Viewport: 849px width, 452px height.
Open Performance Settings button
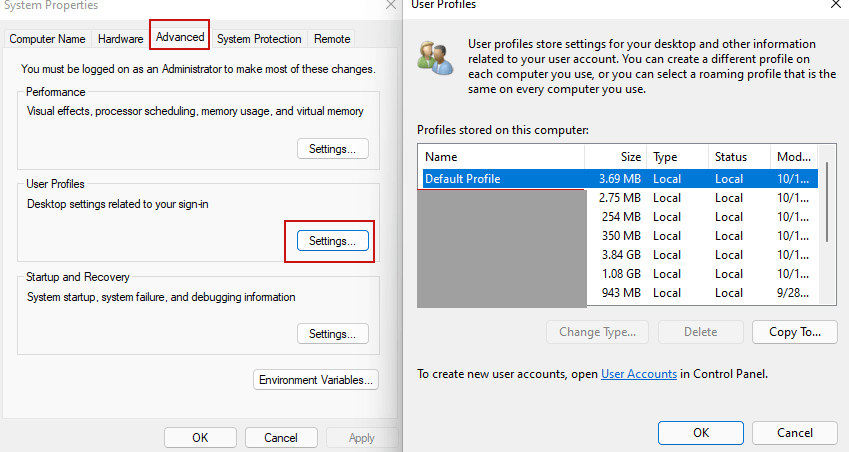332,149
